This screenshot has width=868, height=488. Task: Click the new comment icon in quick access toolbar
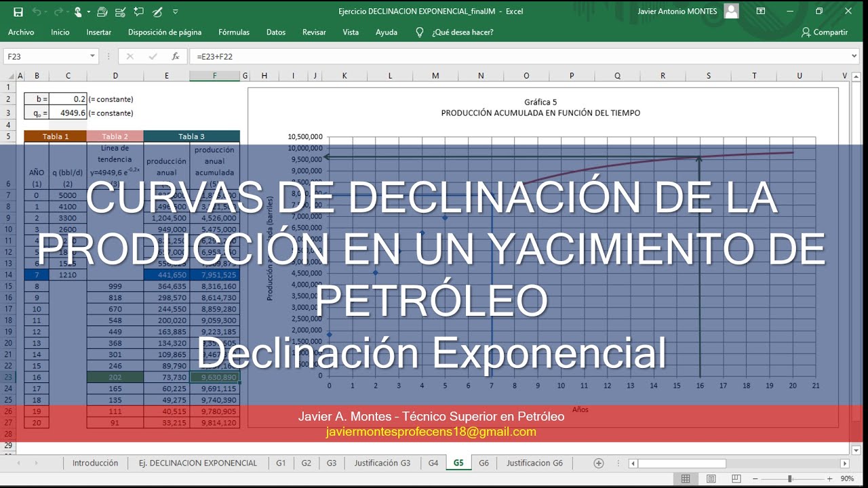click(x=139, y=12)
